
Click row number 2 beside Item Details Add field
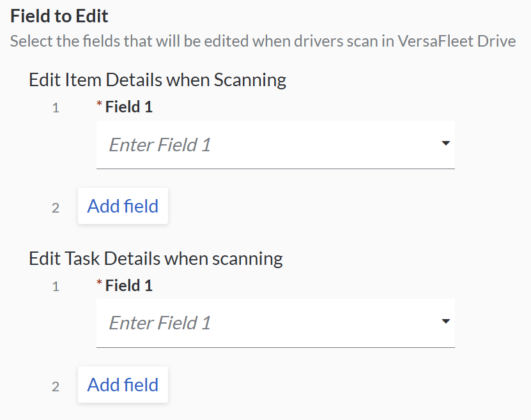[56, 207]
